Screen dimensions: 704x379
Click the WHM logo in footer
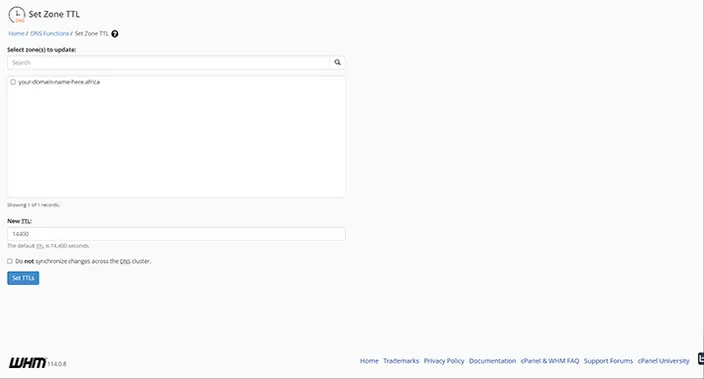(27, 362)
